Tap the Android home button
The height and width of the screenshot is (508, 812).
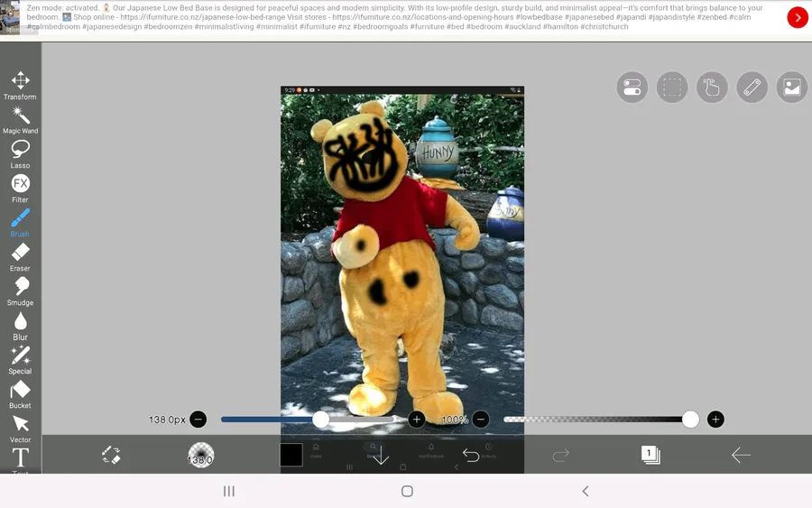click(407, 491)
